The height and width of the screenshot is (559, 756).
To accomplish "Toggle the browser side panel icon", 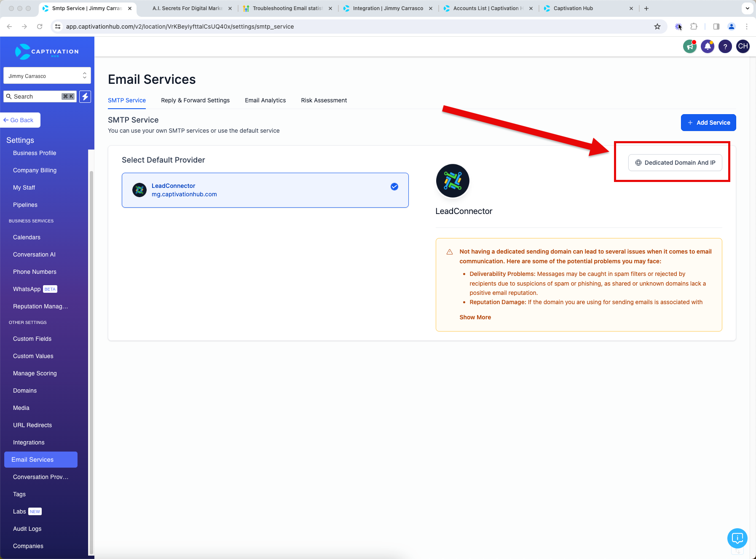I will [716, 27].
